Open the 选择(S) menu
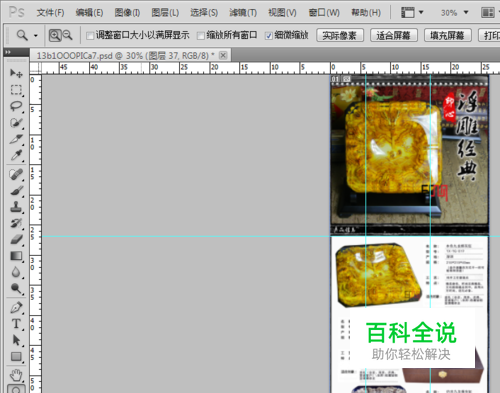The image size is (500, 393). click(x=204, y=13)
